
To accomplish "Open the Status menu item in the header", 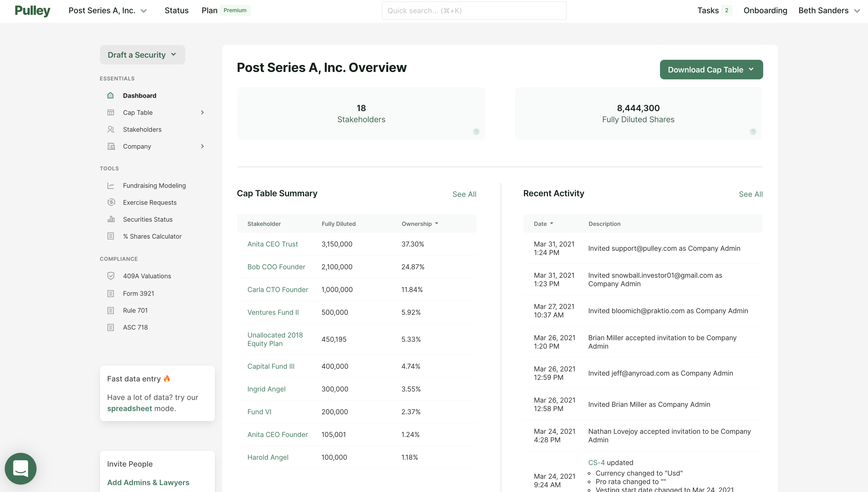I will tap(177, 11).
